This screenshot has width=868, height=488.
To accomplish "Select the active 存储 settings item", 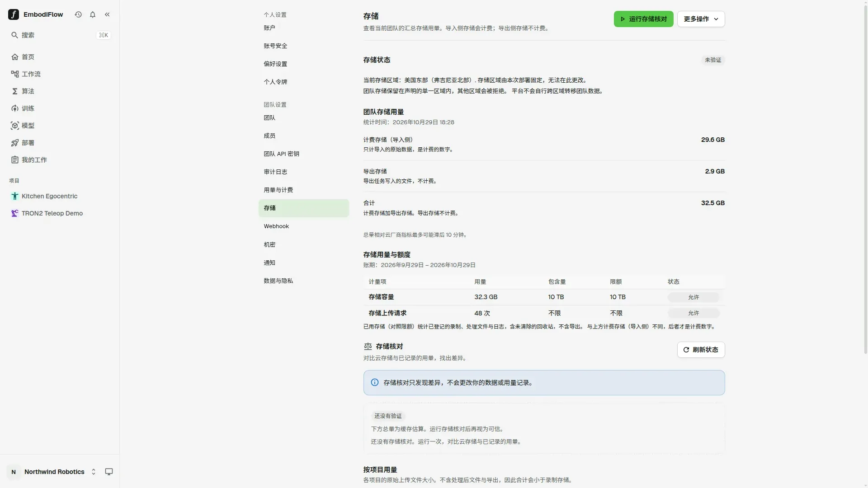I will pyautogui.click(x=304, y=208).
